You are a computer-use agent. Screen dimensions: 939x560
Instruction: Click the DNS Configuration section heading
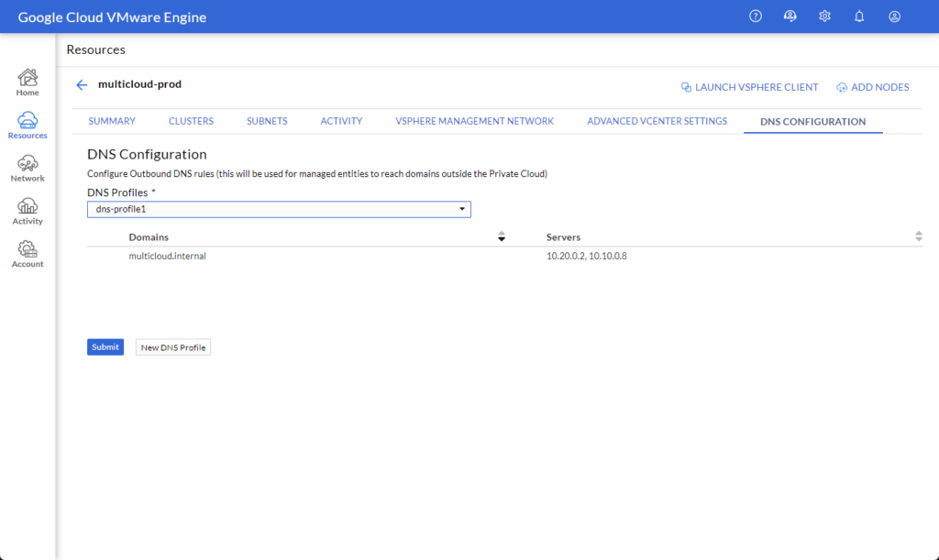click(147, 154)
